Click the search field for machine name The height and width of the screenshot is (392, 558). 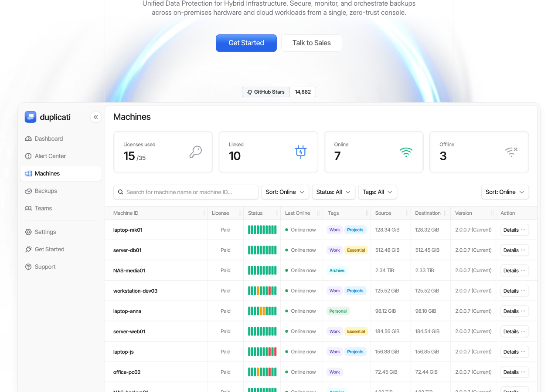tap(186, 192)
